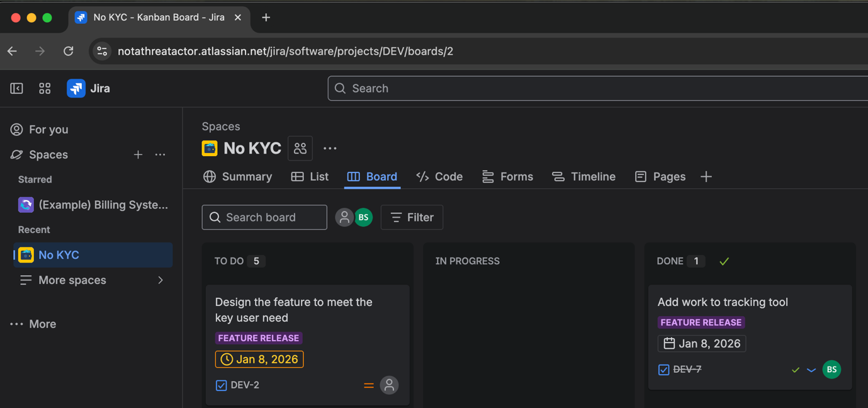
Task: Collapse the sidebar using the panel icon
Action: click(16, 88)
